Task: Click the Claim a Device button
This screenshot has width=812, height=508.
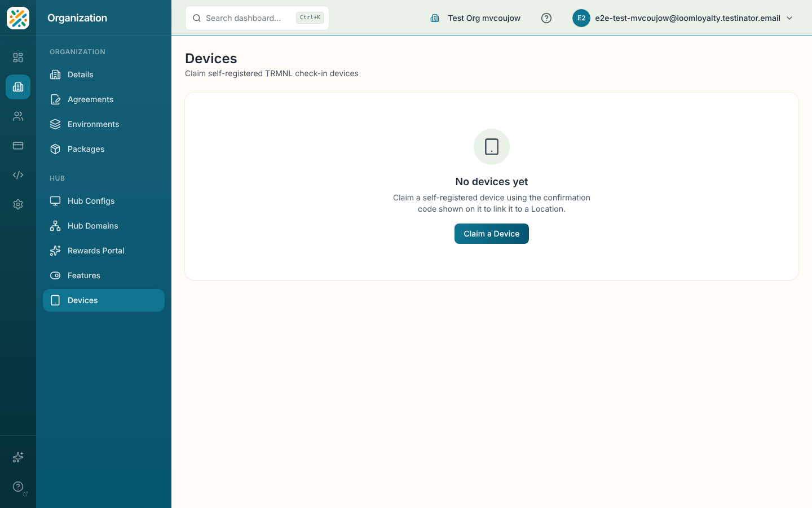Action: [492, 234]
